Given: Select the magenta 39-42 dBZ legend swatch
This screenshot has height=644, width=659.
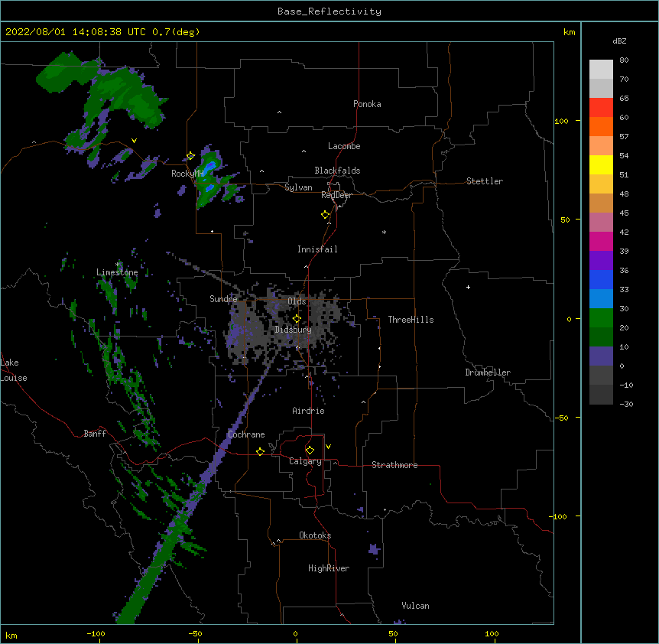Looking at the screenshot, I should (601, 241).
